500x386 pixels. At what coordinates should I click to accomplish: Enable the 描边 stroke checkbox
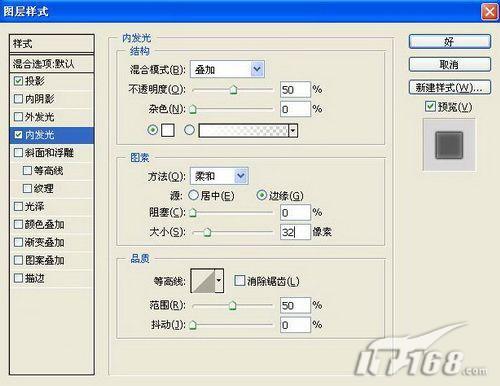(x=19, y=278)
